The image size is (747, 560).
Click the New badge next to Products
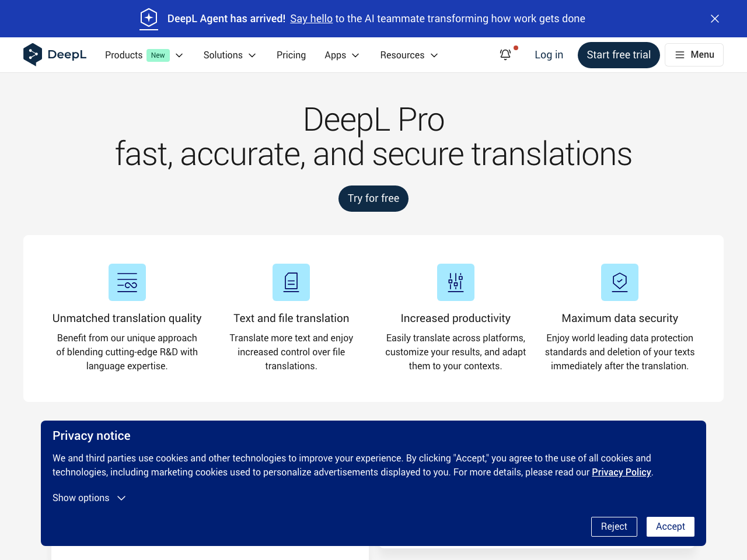pos(158,55)
